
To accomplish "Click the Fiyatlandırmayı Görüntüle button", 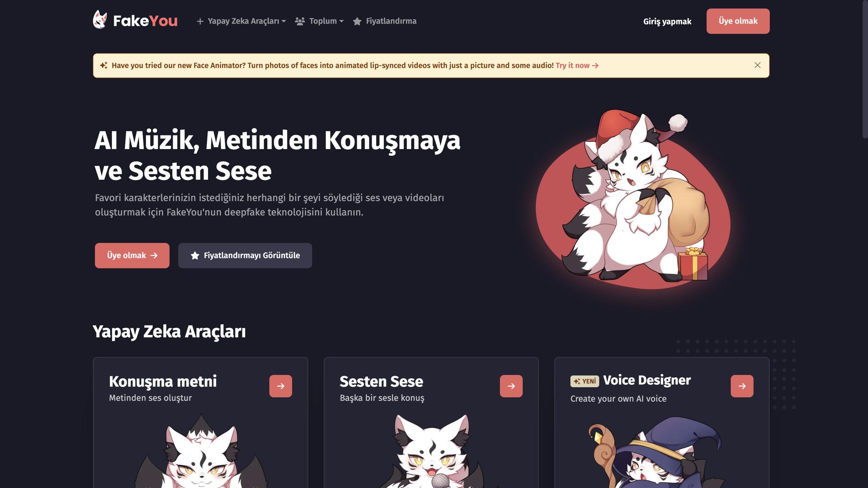I will click(245, 255).
